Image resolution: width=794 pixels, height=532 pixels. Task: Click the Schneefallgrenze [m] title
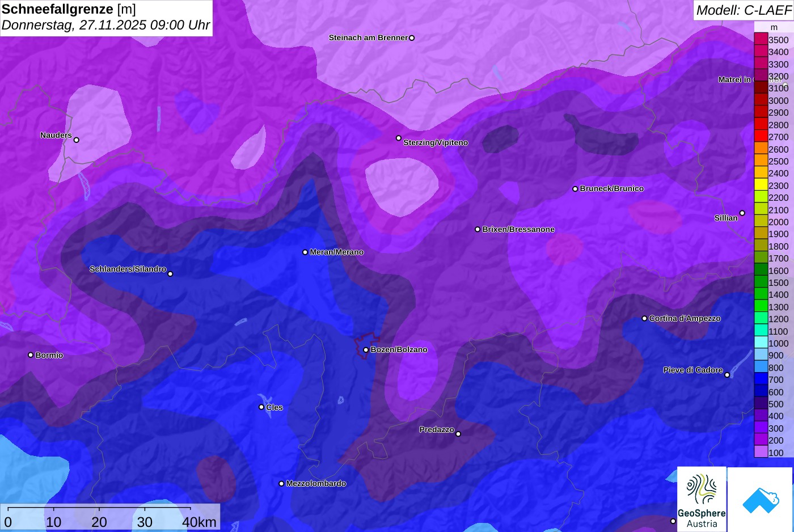point(69,9)
